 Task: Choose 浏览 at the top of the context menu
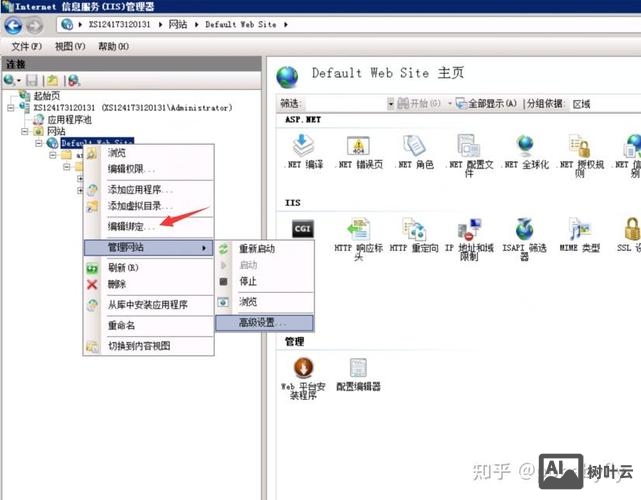(149, 153)
